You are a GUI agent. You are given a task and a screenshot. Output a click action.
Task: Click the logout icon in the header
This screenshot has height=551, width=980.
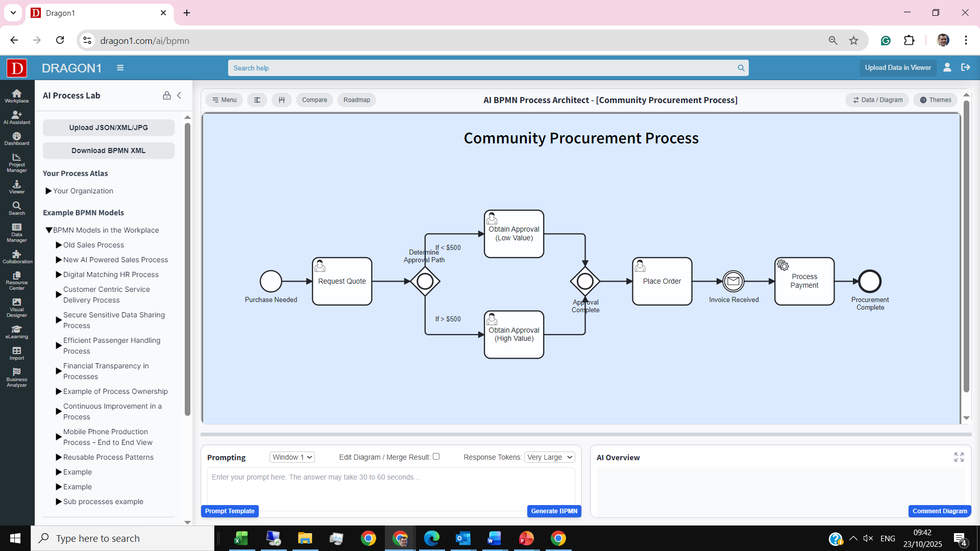click(965, 67)
